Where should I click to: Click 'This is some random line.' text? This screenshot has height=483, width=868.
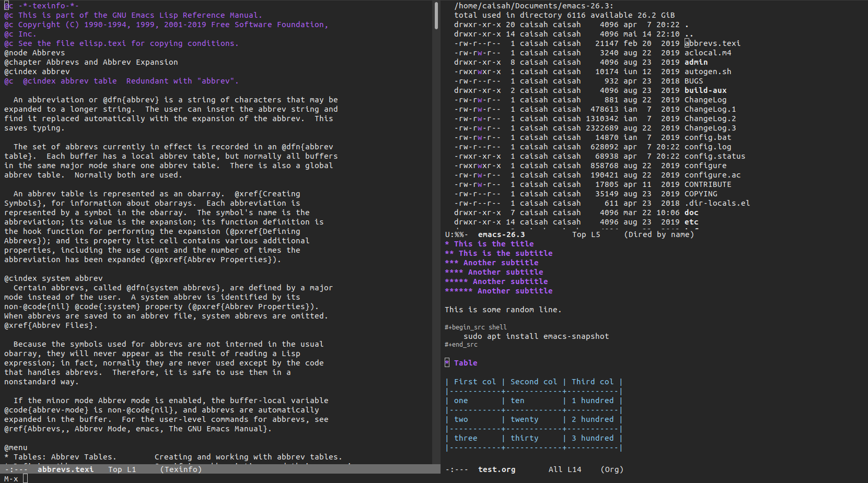pos(503,310)
